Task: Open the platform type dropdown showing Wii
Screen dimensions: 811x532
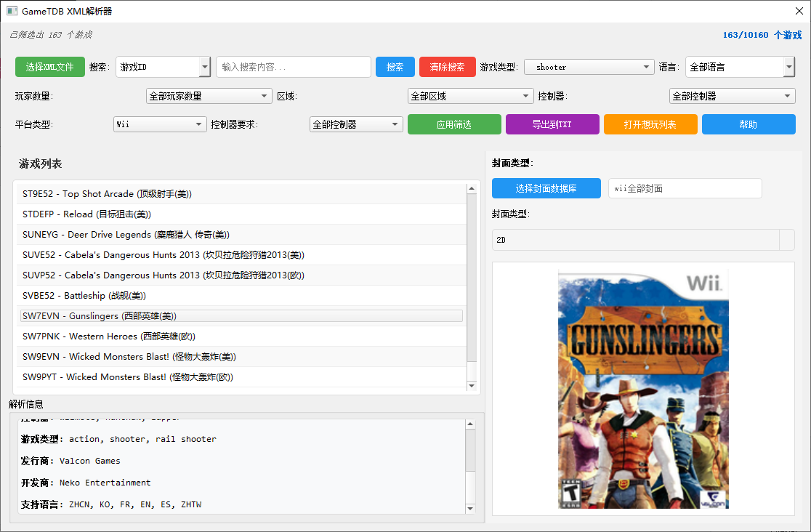Action: (160, 124)
